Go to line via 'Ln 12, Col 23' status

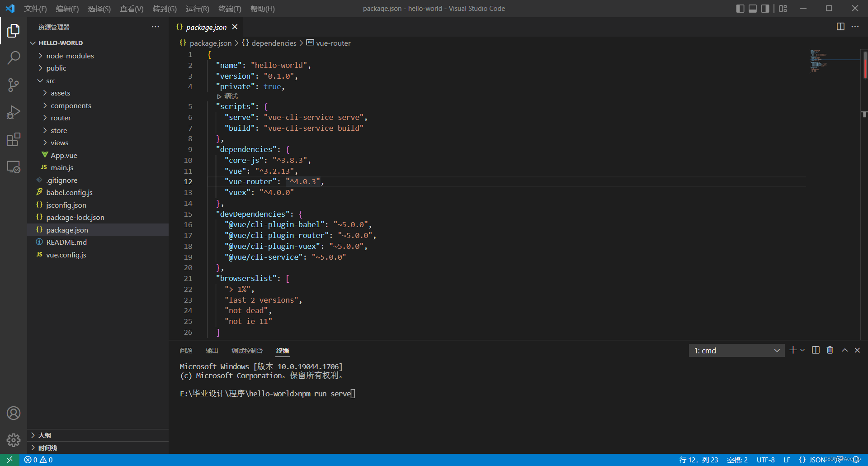(x=698, y=460)
